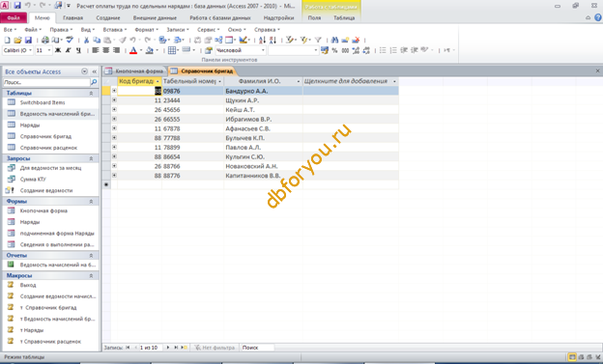The width and height of the screenshot is (603, 364).
Task: Click the Delete record icon with red X
Action: click(356, 40)
